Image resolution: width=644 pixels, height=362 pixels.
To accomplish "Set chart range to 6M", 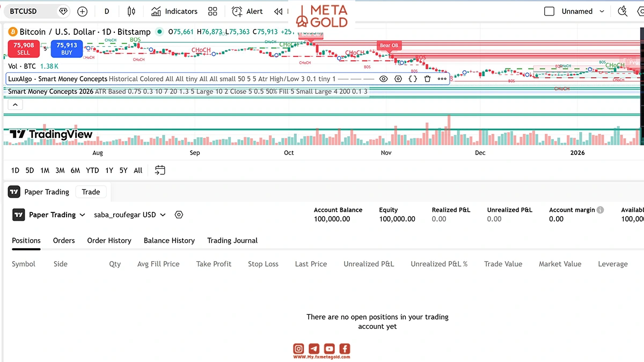I will 75,171.
